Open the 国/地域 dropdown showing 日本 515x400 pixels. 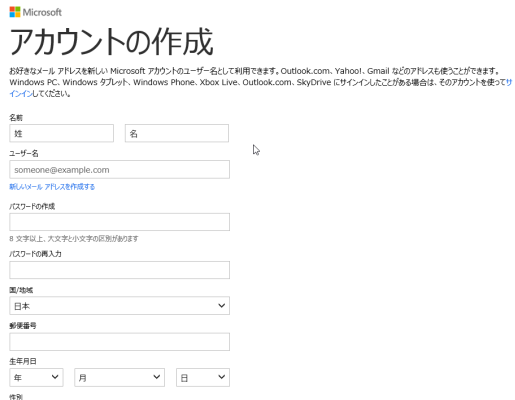pyautogui.click(x=119, y=306)
